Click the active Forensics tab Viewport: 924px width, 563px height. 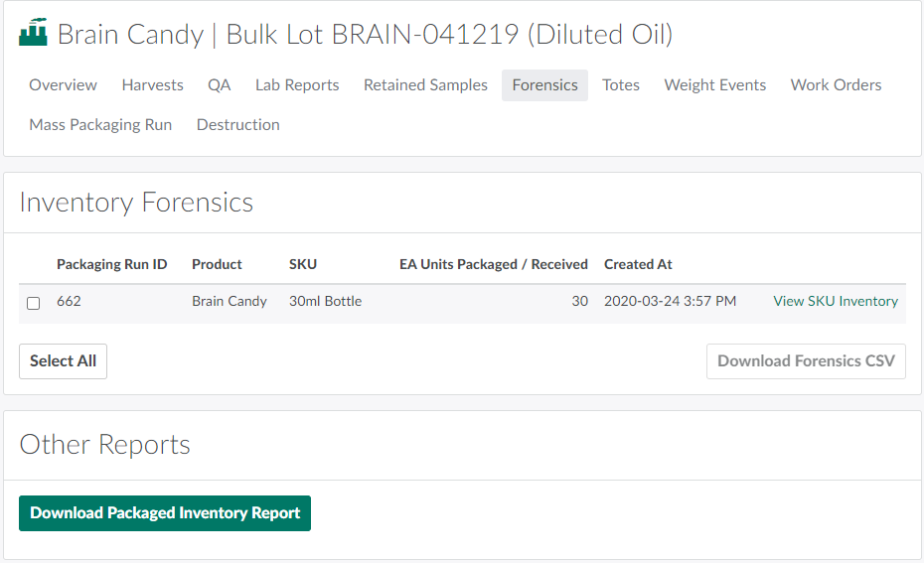point(544,85)
